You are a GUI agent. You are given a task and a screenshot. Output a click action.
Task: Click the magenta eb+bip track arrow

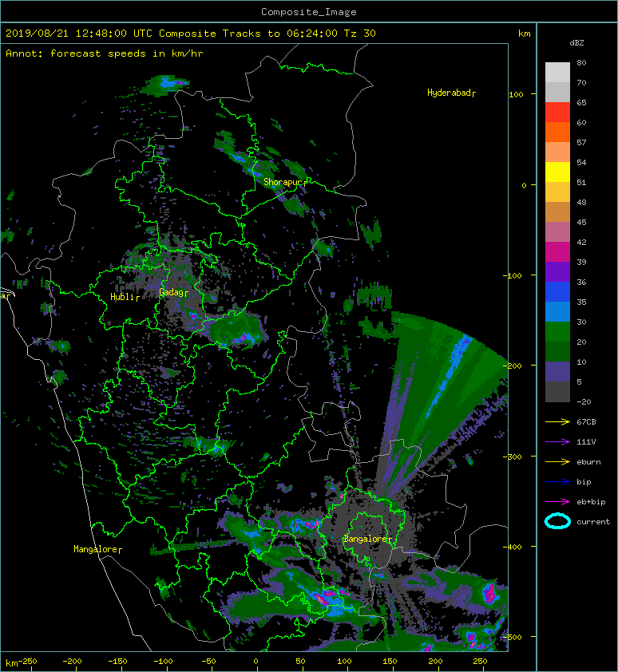557,501
